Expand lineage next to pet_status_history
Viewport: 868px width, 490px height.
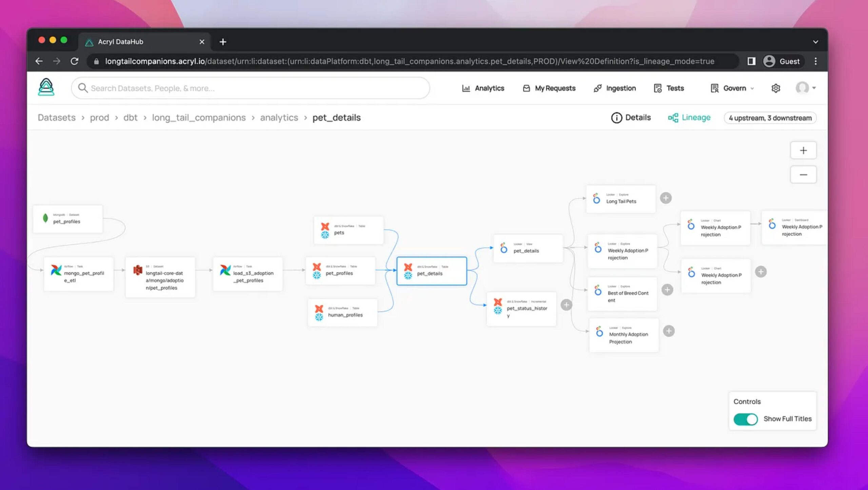click(566, 305)
